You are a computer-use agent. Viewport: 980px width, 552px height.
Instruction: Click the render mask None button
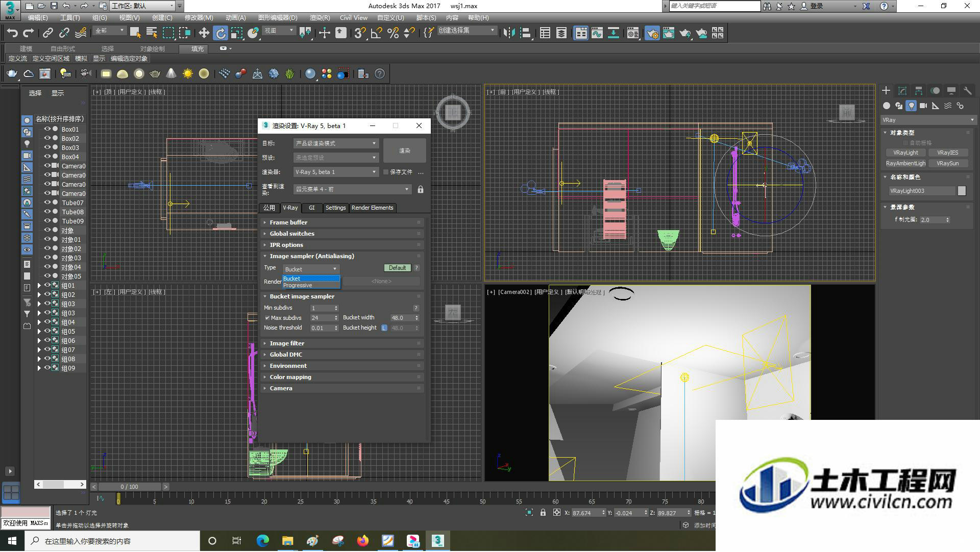381,281
